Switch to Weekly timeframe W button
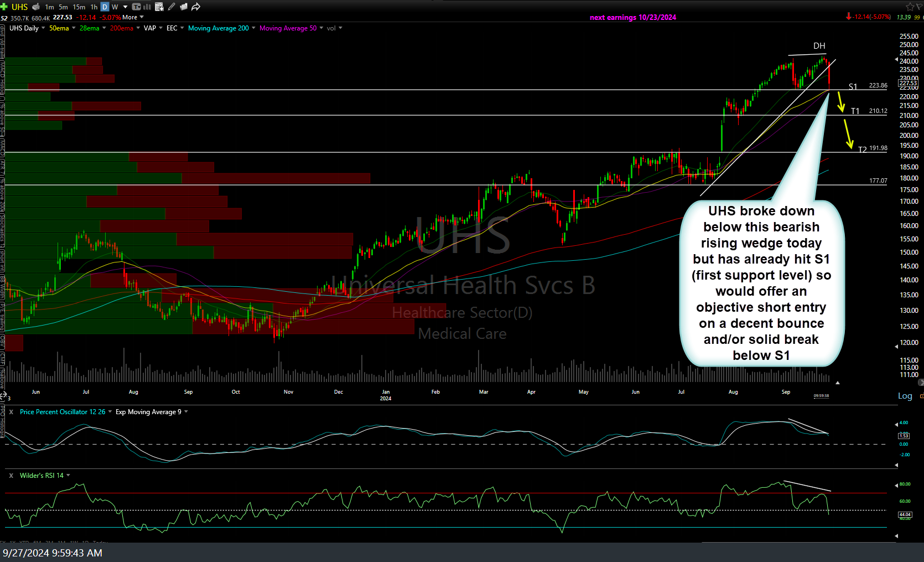The height and width of the screenshot is (562, 924). coord(115,7)
